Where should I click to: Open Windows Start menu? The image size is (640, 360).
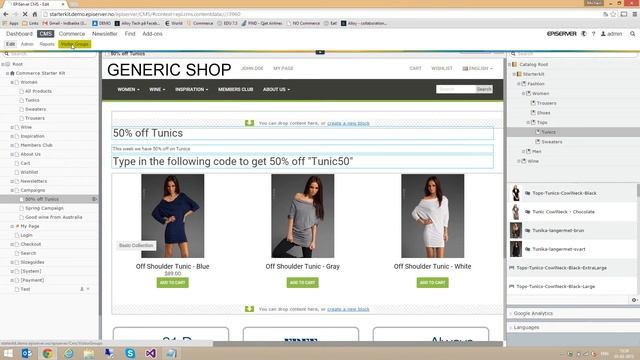click(x=8, y=353)
